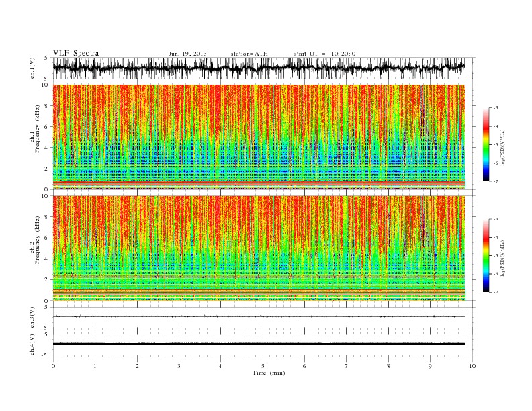Click the 'VLF Spectra' title text
The image size is (532, 411).
[76, 53]
